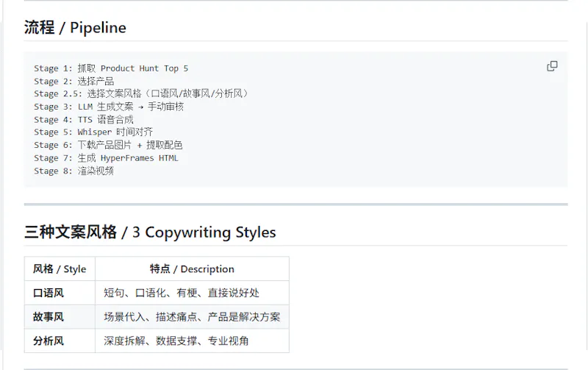
Task: Click the 场景代入、描述痛点 description cell
Action: coord(192,317)
